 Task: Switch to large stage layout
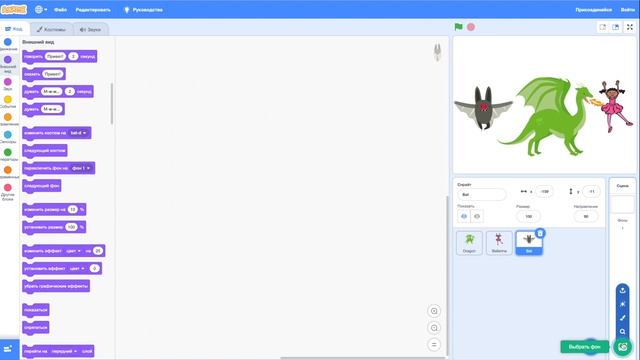point(616,27)
